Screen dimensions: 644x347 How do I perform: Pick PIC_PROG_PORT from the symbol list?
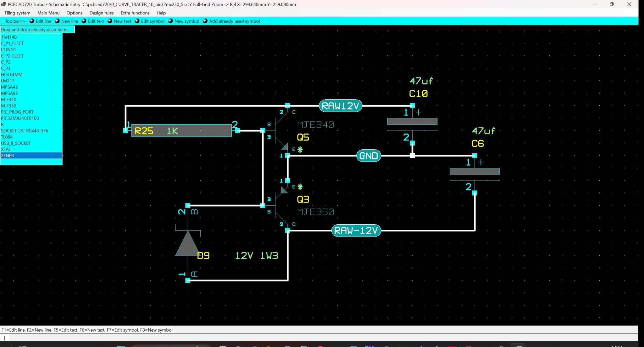click(31, 112)
